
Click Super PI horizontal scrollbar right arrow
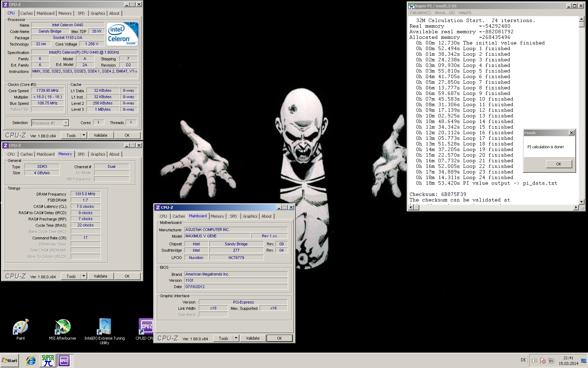click(576, 207)
